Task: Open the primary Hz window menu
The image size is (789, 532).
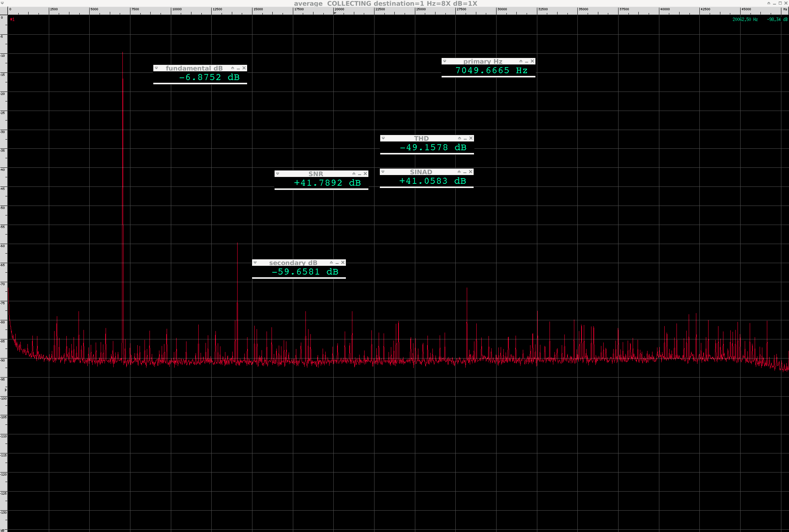Action: [445, 61]
